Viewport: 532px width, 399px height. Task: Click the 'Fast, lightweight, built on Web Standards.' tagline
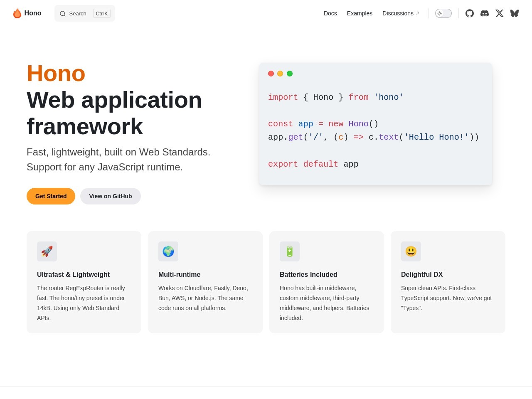(118, 152)
